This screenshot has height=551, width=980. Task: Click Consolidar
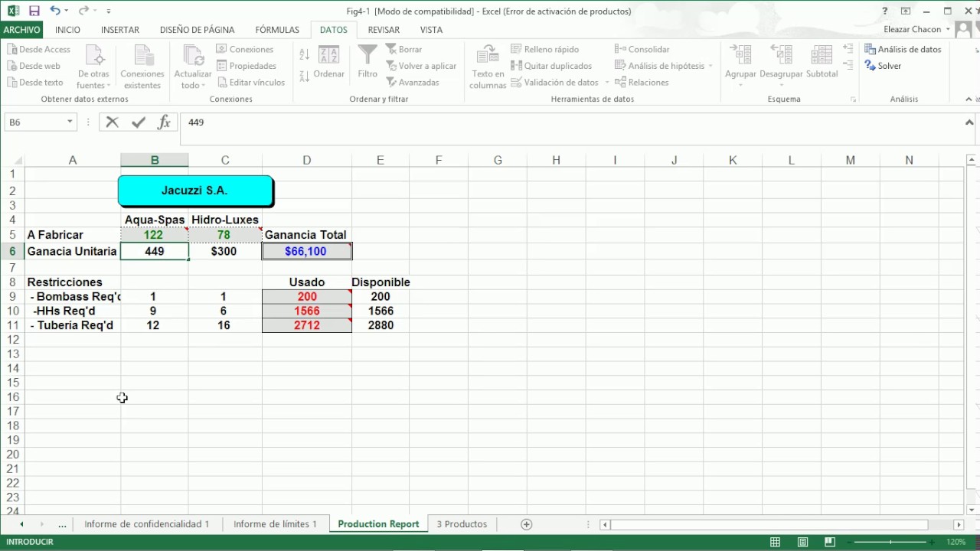coord(642,49)
